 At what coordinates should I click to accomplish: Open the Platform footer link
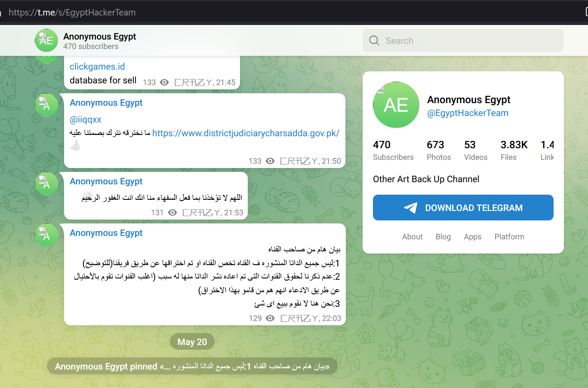[509, 237]
